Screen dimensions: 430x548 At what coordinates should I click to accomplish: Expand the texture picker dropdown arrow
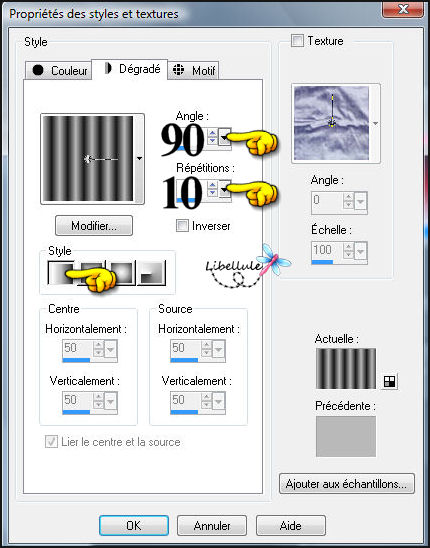pyautogui.click(x=375, y=123)
